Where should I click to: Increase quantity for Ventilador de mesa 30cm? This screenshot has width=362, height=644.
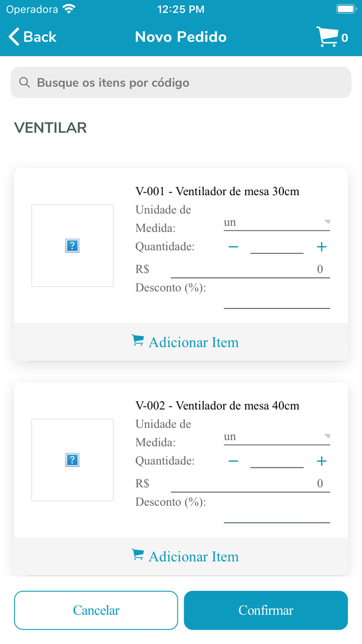pyautogui.click(x=321, y=247)
